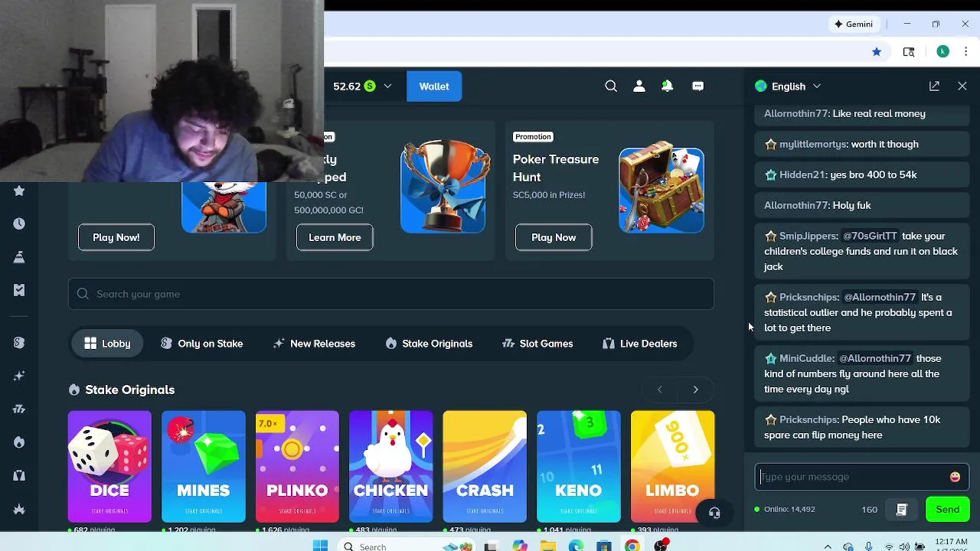The width and height of the screenshot is (980, 551).
Task: Open Recent clock icon in sidebar
Action: [x=19, y=223]
